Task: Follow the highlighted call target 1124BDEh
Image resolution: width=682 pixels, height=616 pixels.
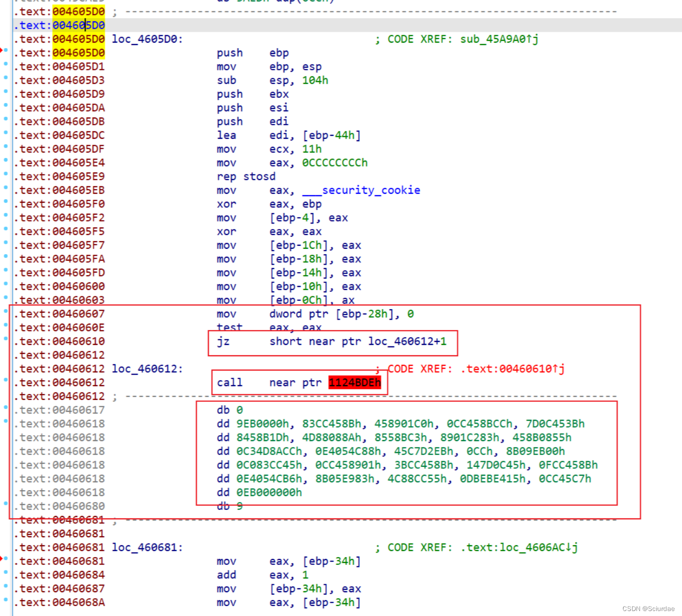Action: click(x=354, y=382)
